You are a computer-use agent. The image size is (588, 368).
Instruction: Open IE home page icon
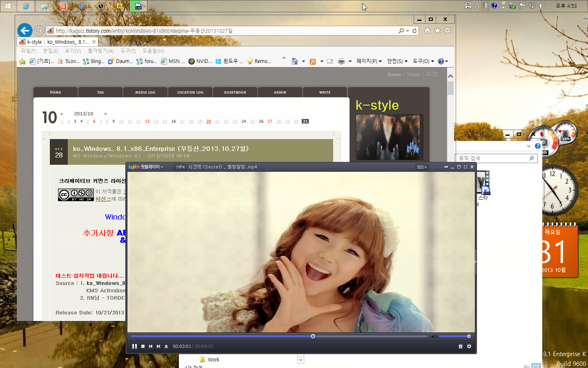tap(428, 31)
